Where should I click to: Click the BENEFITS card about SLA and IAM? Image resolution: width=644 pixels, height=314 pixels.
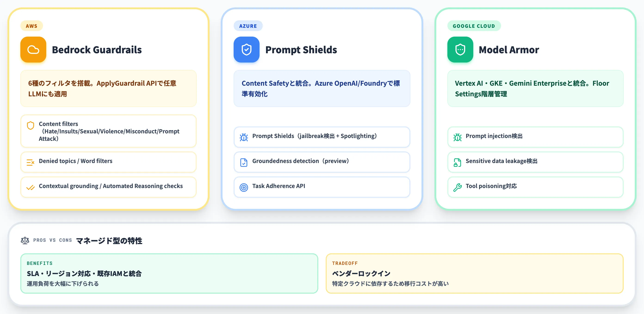click(x=169, y=273)
